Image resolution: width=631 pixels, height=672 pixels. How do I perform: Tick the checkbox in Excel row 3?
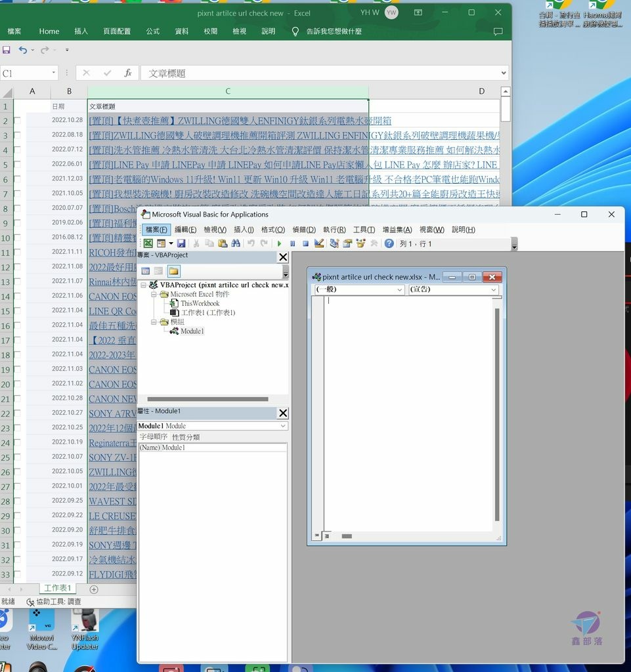pyautogui.click(x=17, y=135)
